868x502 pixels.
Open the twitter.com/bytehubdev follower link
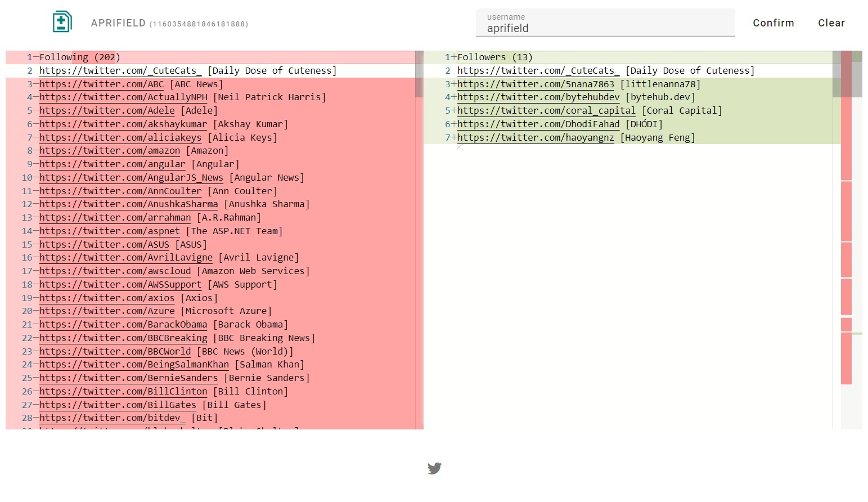[x=538, y=97]
